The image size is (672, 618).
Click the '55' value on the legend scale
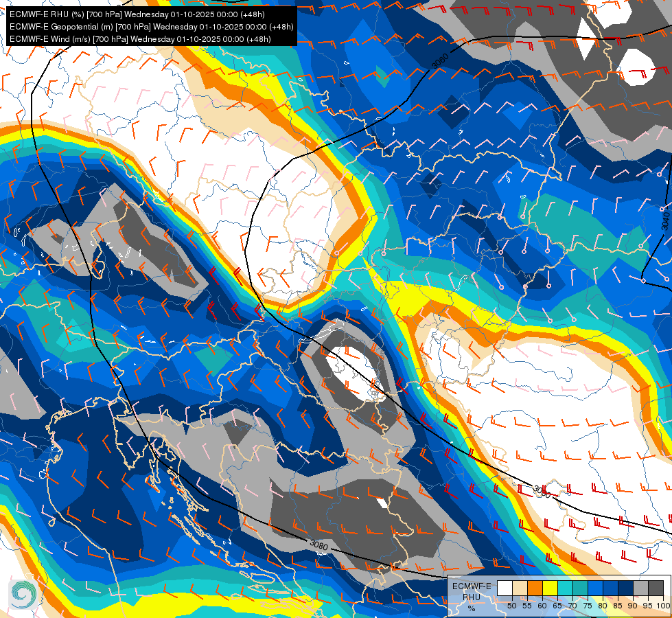click(x=527, y=606)
